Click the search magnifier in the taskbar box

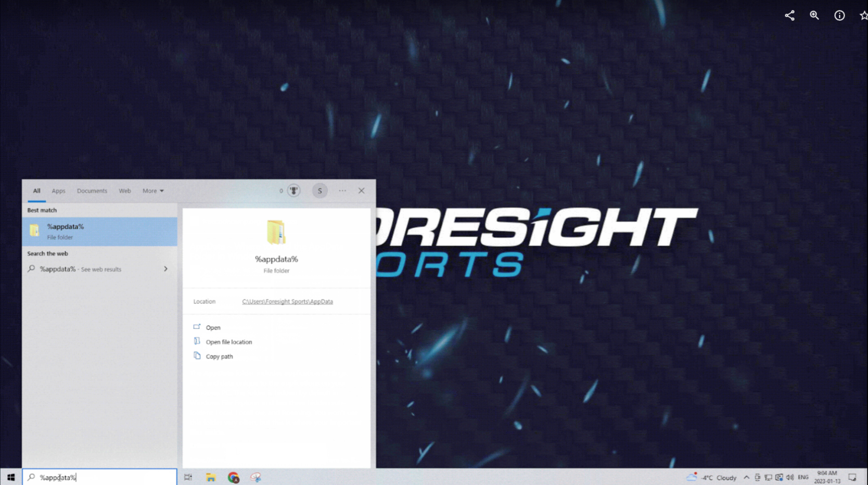pyautogui.click(x=31, y=477)
